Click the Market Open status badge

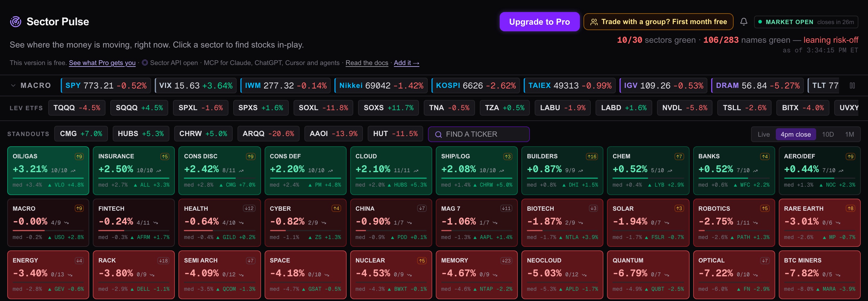coord(806,22)
